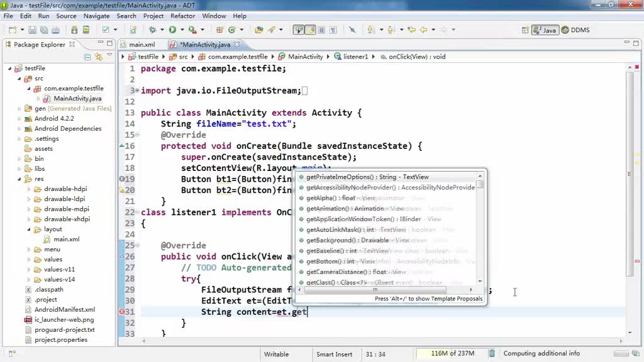Click the Previous Annotation arrow icon

point(390,30)
